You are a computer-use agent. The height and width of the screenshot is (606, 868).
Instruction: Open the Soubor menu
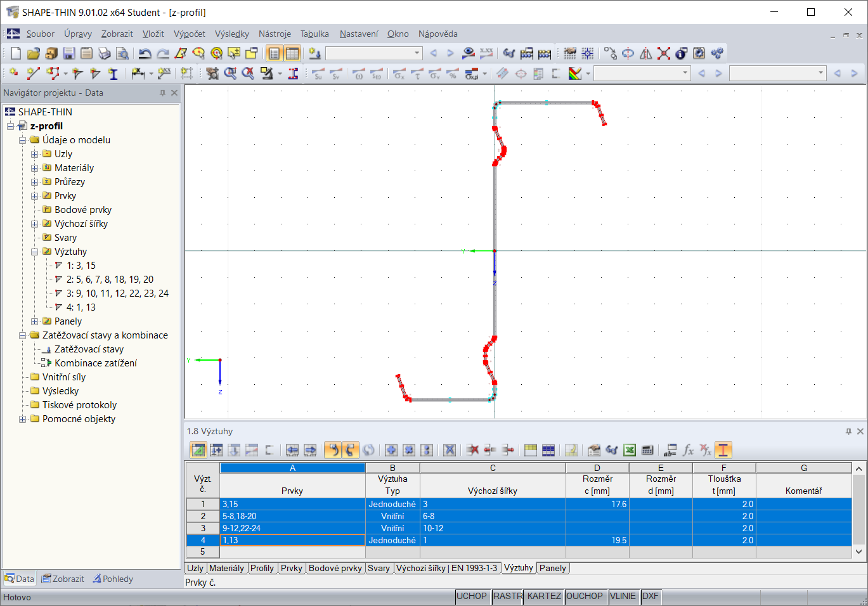(x=40, y=34)
